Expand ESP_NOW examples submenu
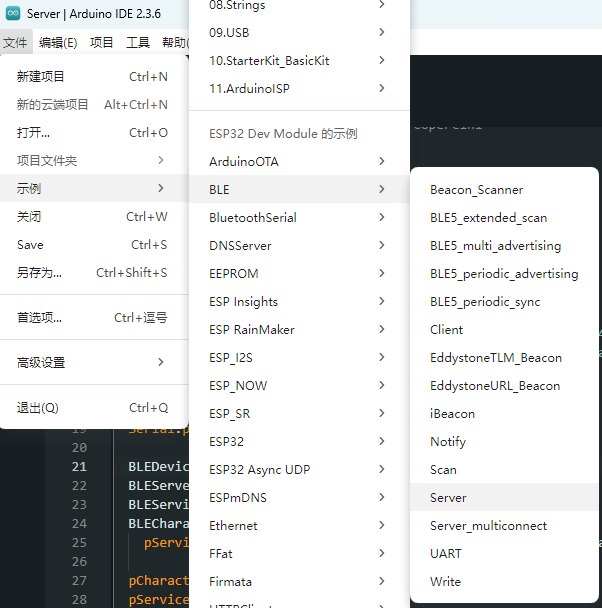This screenshot has height=608, width=602. [x=299, y=385]
